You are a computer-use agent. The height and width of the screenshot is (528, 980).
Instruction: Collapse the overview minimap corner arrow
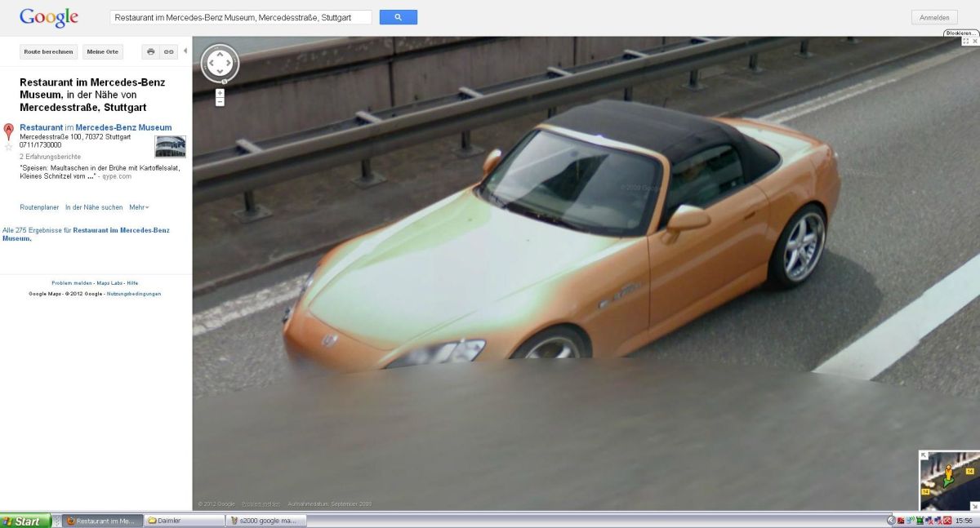tap(924, 455)
